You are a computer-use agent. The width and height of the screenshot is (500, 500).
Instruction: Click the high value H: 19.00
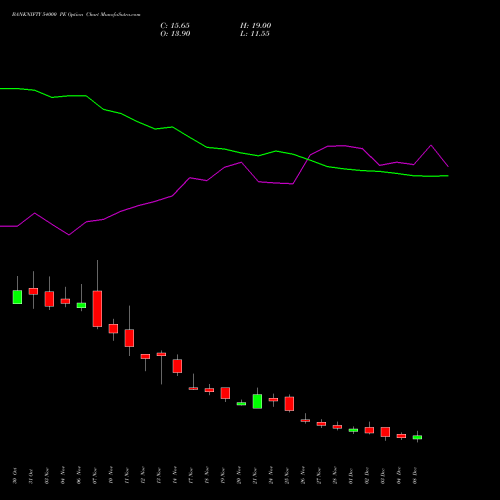(x=256, y=26)
